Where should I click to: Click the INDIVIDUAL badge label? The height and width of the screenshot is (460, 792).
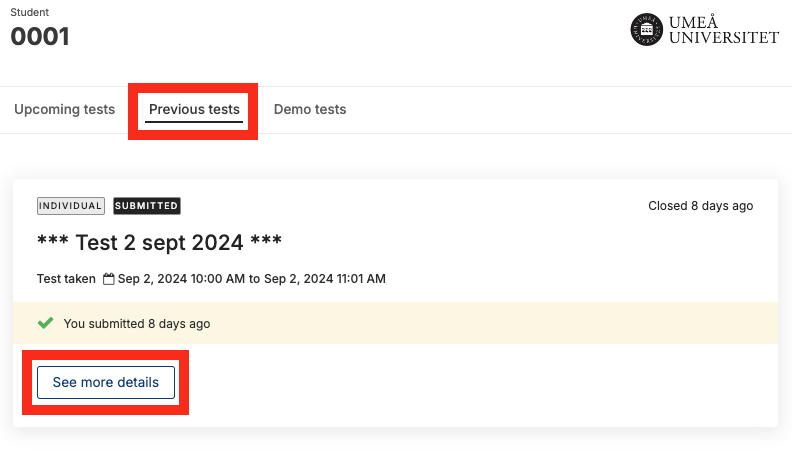click(71, 206)
